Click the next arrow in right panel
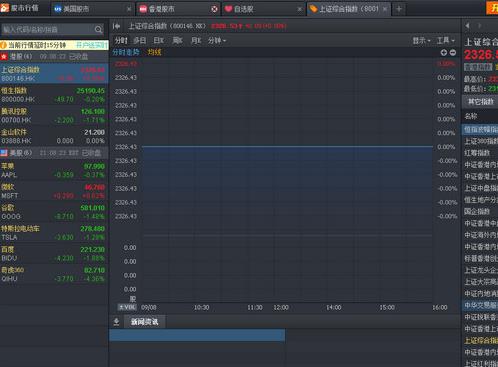This screenshot has width=498, height=367. pyautogui.click(x=480, y=26)
